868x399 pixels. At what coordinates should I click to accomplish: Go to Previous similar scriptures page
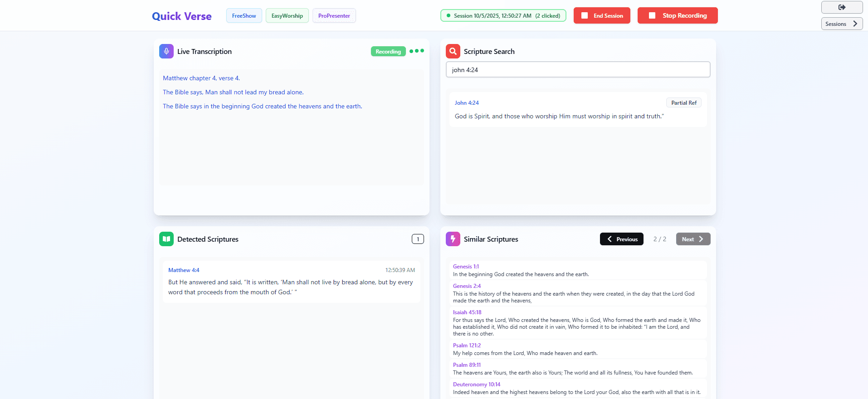(621, 239)
